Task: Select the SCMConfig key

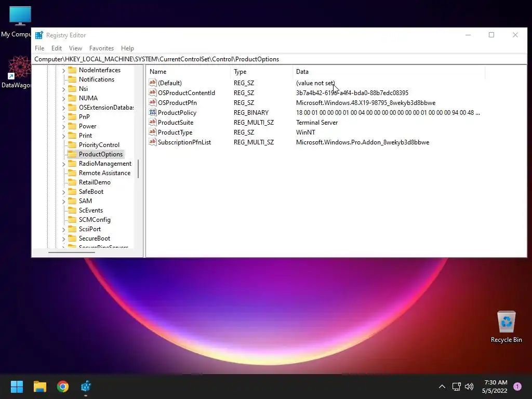Action: 95,220
